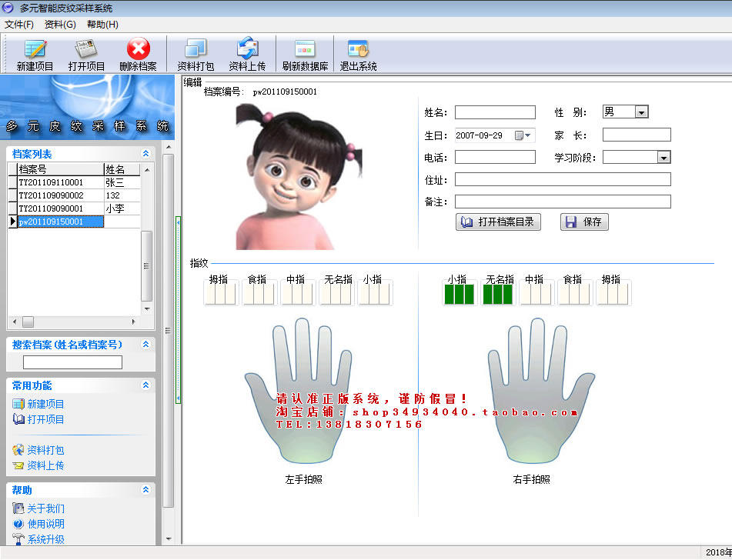Open the 帮助(H) menu
Screen dimensions: 732x560
pos(102,25)
